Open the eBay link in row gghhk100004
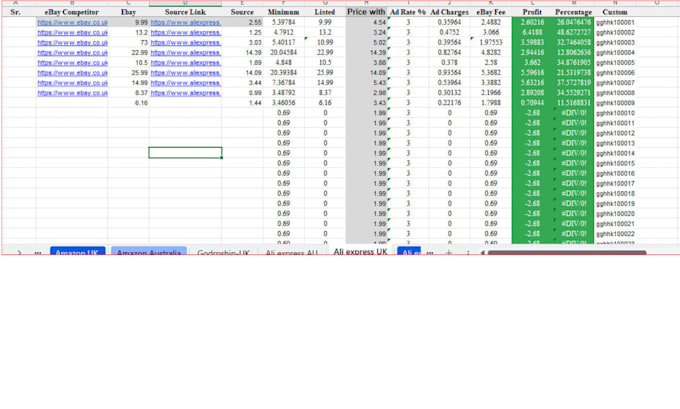The height and width of the screenshot is (409, 680). click(72, 52)
